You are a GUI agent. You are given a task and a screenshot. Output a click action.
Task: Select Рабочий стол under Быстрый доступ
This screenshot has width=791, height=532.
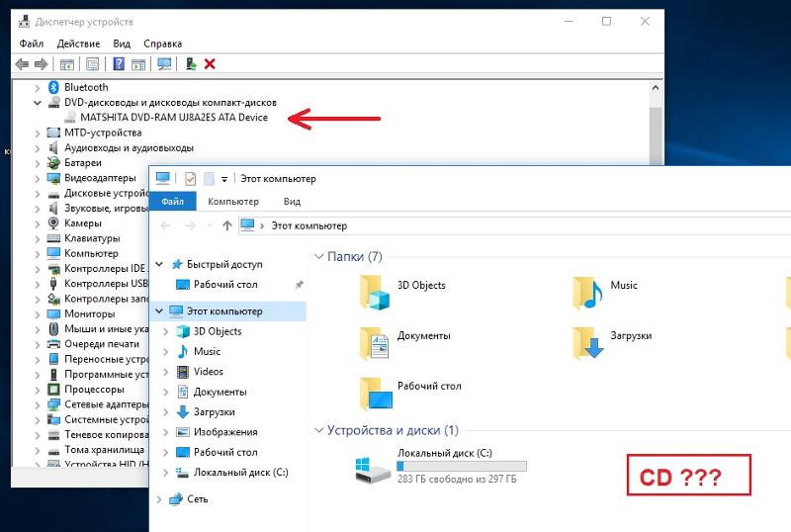pyautogui.click(x=225, y=285)
